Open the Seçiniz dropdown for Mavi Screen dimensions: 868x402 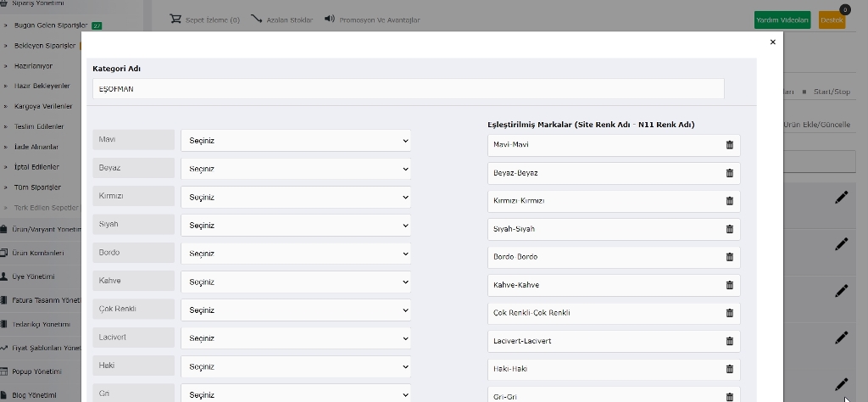click(x=296, y=141)
